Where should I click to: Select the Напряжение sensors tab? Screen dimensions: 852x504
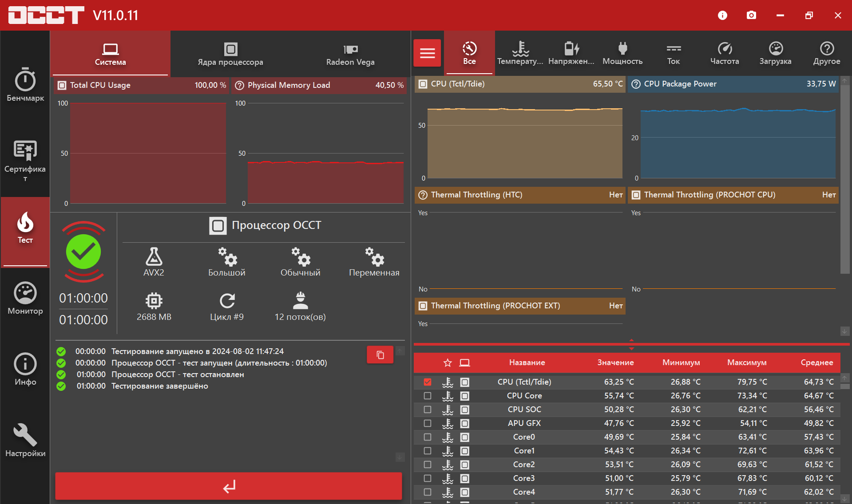point(571,53)
